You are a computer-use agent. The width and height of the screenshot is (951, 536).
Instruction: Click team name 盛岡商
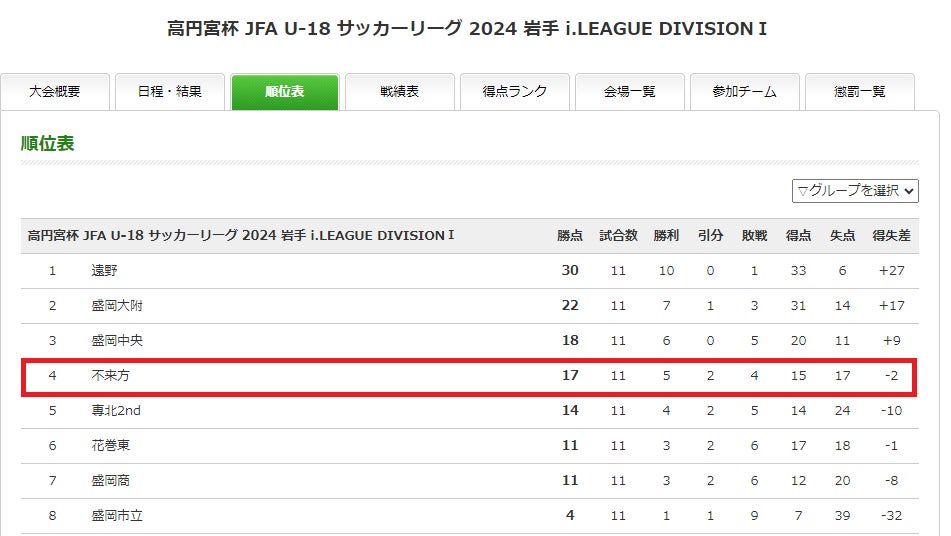[110, 481]
